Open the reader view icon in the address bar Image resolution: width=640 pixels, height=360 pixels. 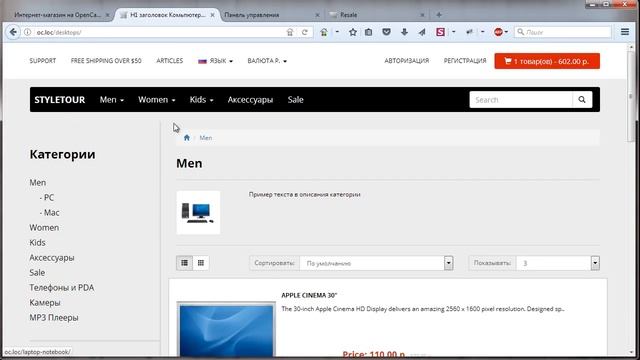[x=290, y=32]
